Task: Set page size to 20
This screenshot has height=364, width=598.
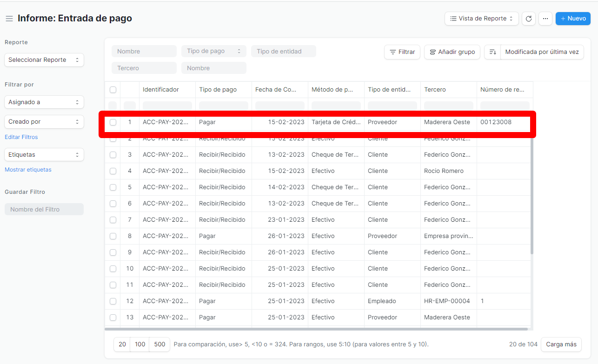Action: [122, 344]
